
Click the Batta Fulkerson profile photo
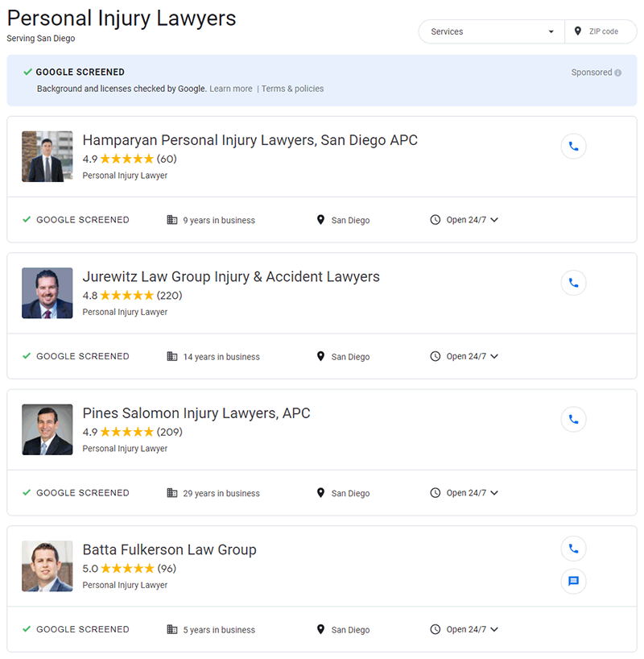point(47,566)
